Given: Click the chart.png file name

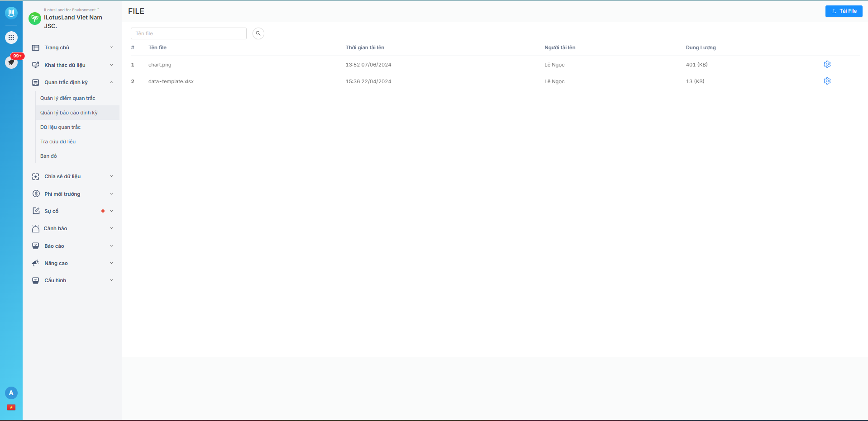Looking at the screenshot, I should pyautogui.click(x=160, y=65).
